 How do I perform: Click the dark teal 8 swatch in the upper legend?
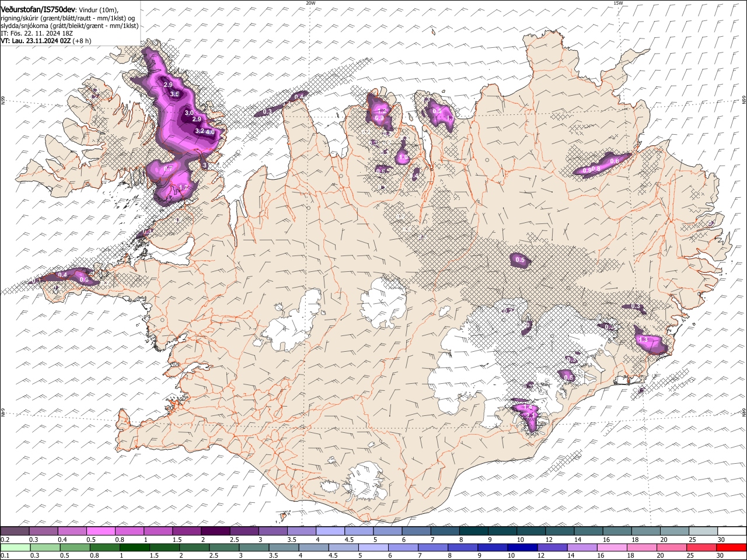pos(473,531)
